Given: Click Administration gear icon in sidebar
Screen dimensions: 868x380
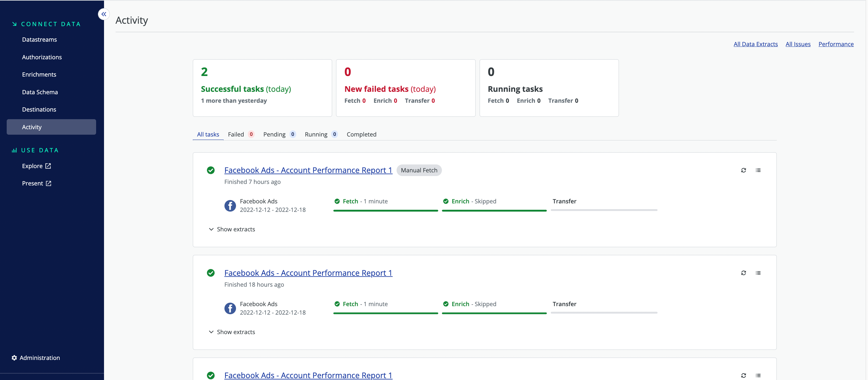Looking at the screenshot, I should [x=14, y=358].
